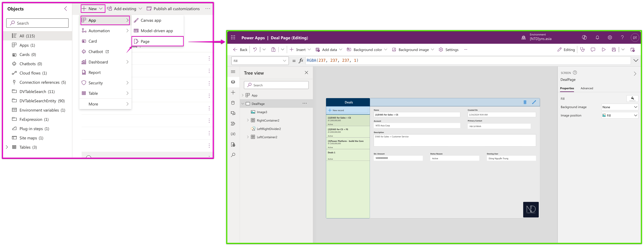Open the Fill property dropdown
This screenshot has width=644, height=246.
(260, 61)
